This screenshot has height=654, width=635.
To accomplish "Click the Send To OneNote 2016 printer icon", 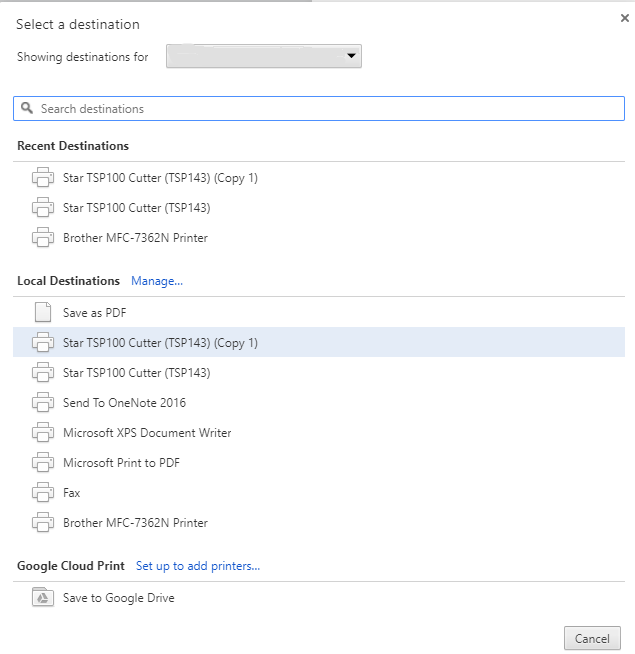I will (x=42, y=403).
